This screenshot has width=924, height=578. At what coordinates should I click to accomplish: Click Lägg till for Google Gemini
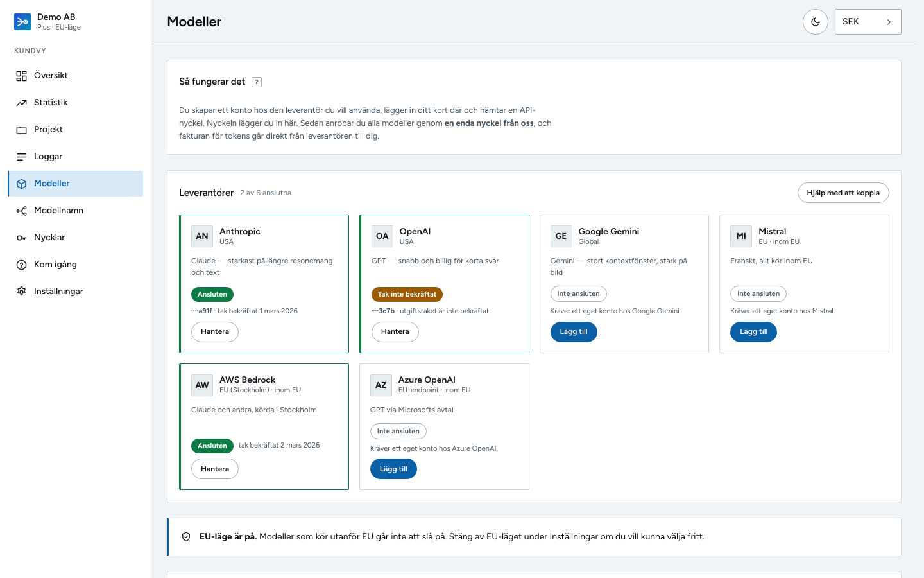pyautogui.click(x=574, y=332)
